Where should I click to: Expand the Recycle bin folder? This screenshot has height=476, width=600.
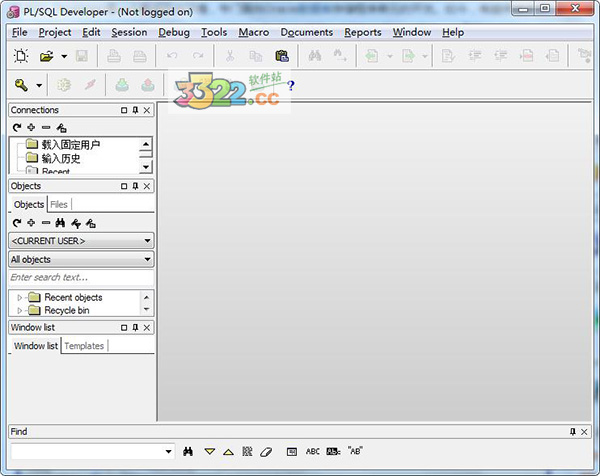[20, 310]
